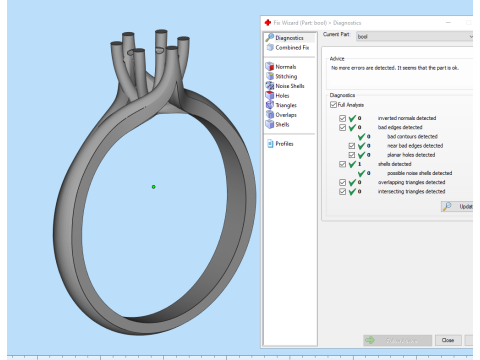Toggle overlapping triangles detected checkbox

click(342, 182)
